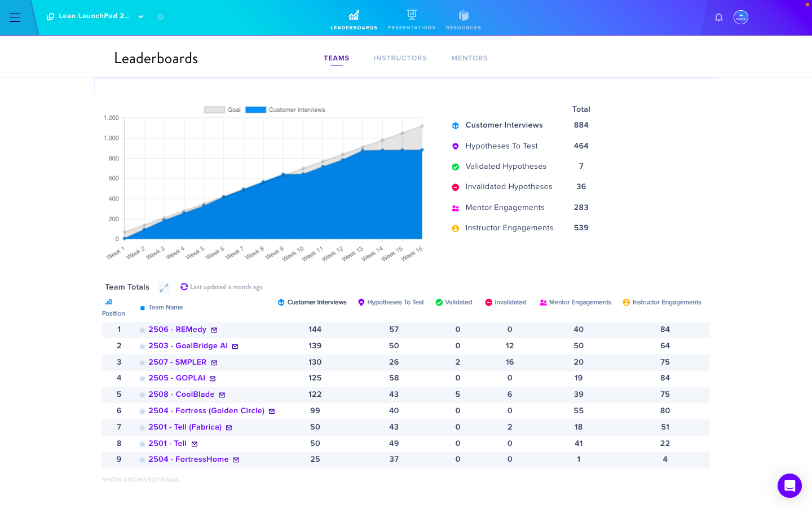Refresh the last updated data icon

click(x=184, y=287)
